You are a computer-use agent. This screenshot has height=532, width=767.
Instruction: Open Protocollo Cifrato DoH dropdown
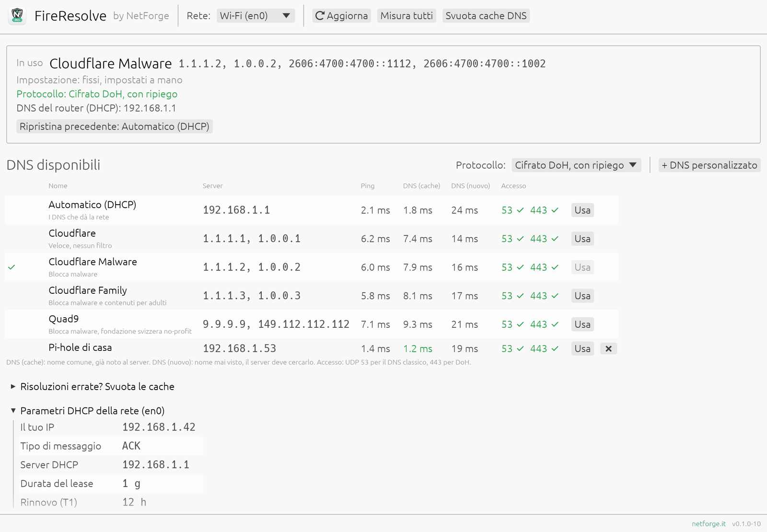576,165
